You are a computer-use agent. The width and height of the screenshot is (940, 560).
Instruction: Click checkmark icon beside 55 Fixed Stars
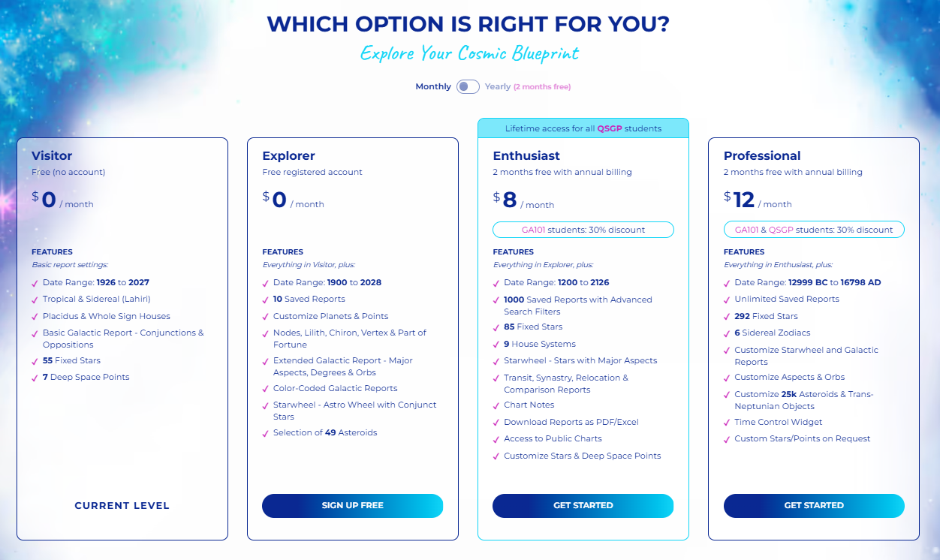point(35,361)
